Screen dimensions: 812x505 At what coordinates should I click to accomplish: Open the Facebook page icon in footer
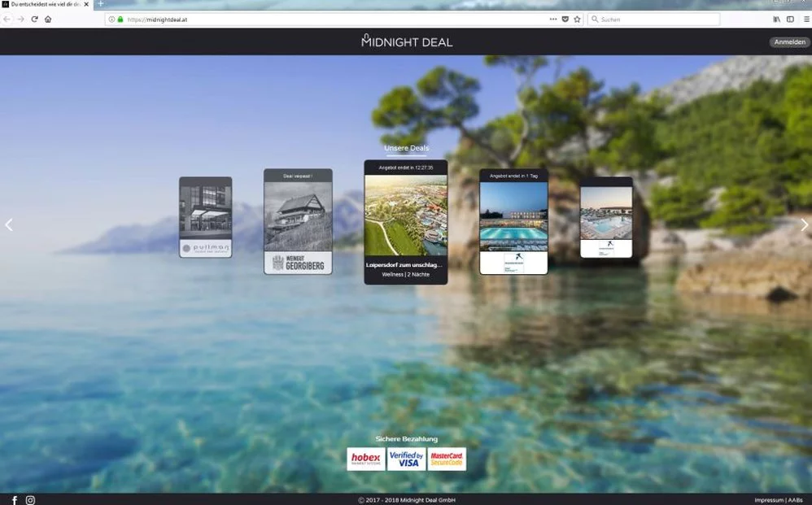14,500
